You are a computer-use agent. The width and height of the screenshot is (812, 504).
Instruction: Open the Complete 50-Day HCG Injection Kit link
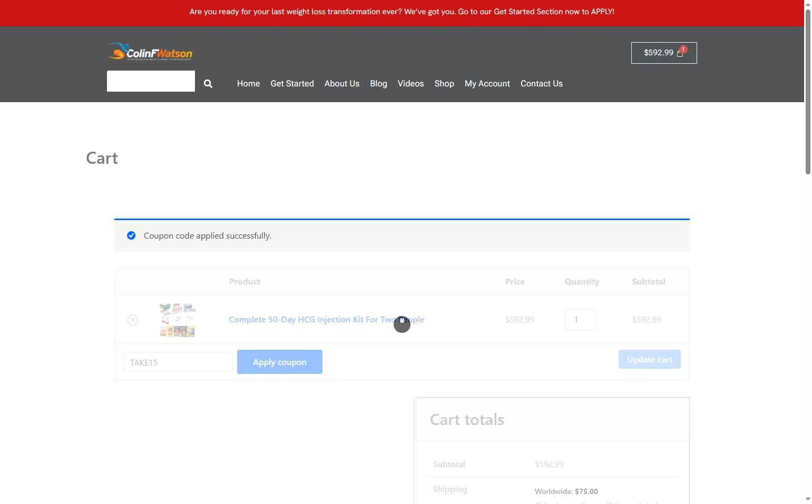[326, 319]
